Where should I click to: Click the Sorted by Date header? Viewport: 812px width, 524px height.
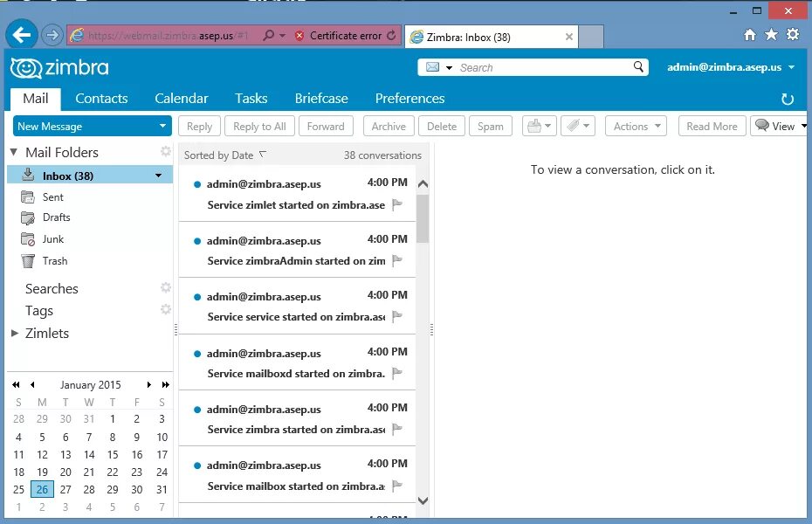[224, 155]
